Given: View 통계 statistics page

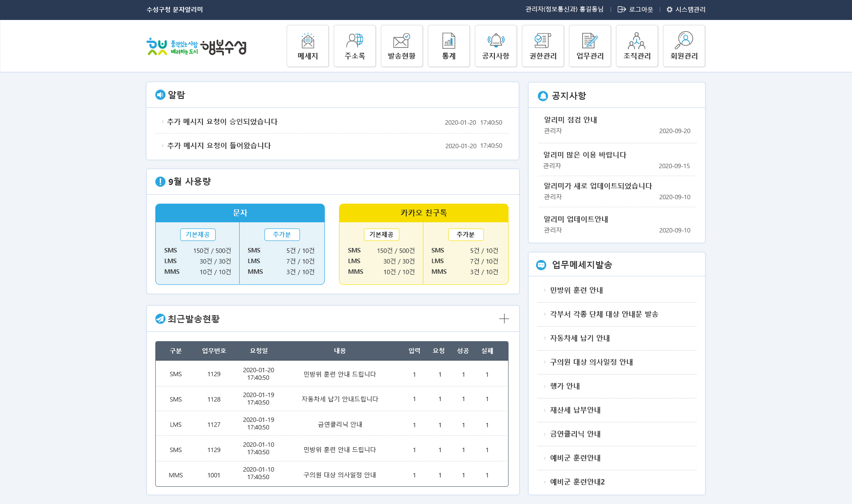Looking at the screenshot, I should [449, 46].
